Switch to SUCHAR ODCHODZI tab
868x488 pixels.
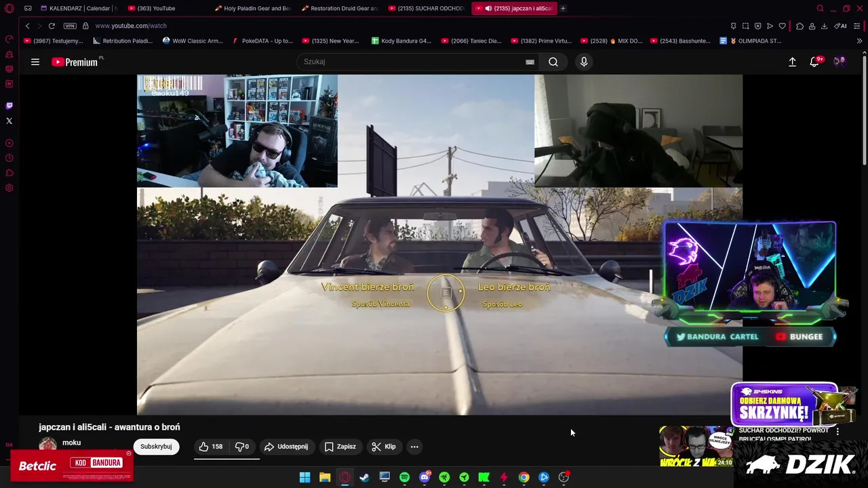(427, 8)
